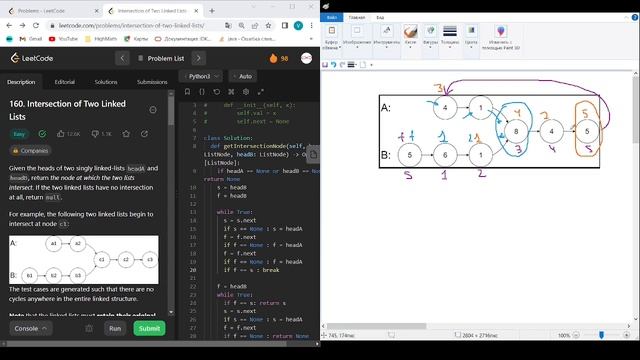Run the code with the Run button
Screen dimensions: 640x360
(115, 329)
